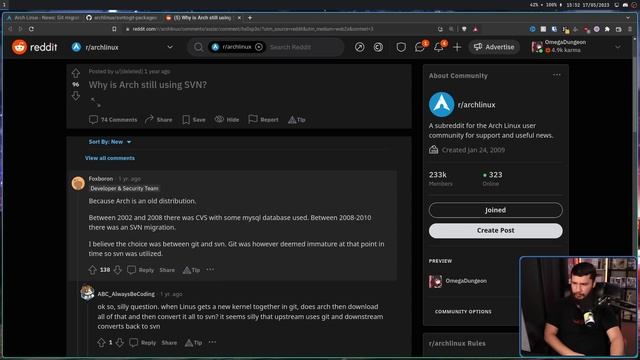Open the r/archlinux sidebar community link
Viewport: 640px width, 360px height.
pyautogui.click(x=476, y=104)
